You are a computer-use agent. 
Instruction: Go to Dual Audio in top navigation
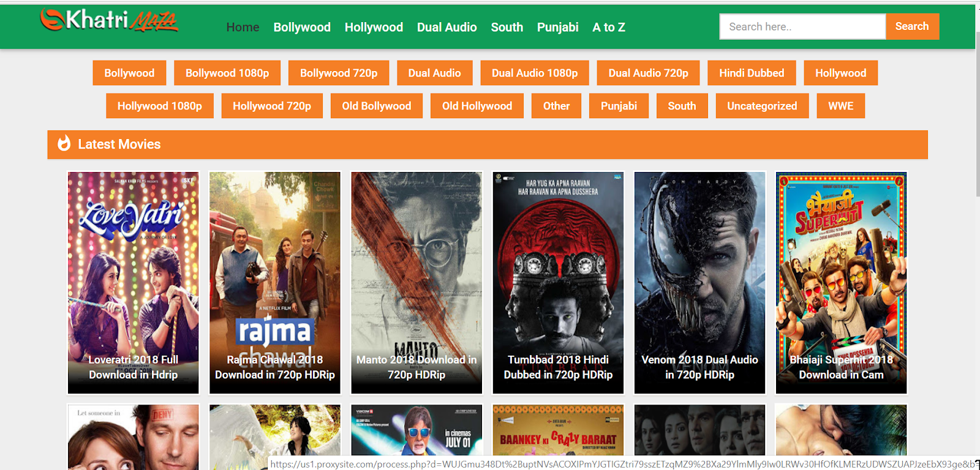click(x=447, y=27)
